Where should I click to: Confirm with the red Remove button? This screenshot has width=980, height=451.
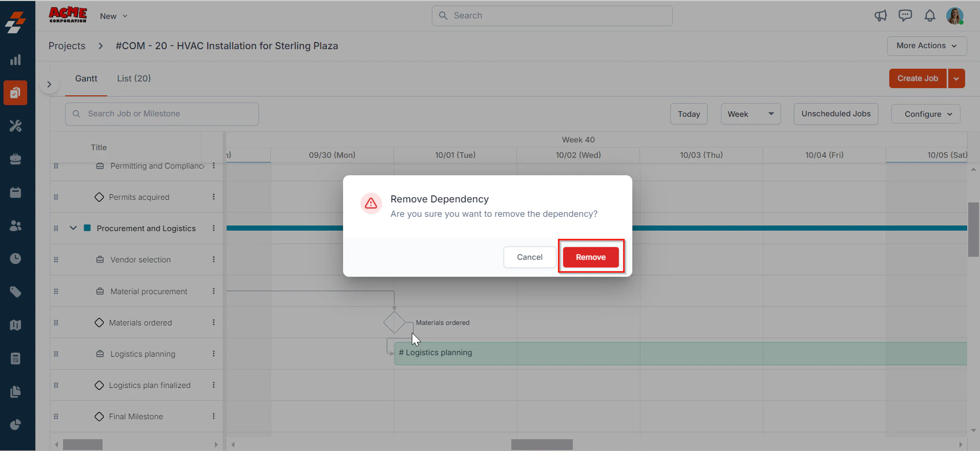coord(591,257)
